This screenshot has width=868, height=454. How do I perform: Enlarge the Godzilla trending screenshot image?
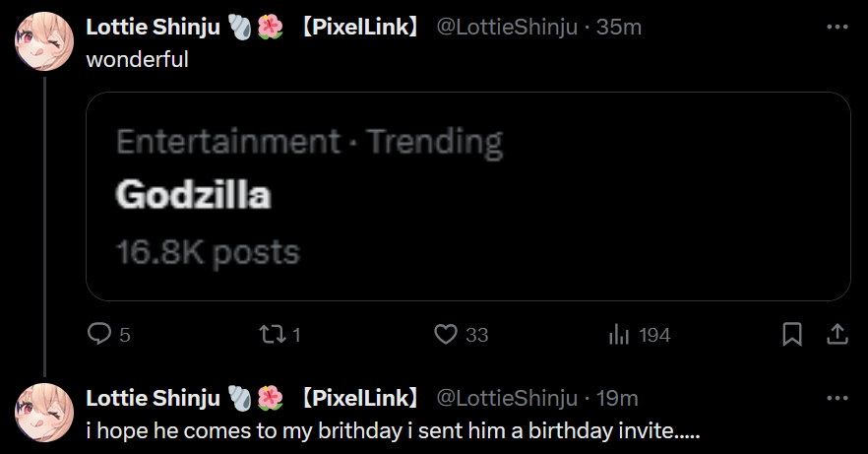coord(468,196)
